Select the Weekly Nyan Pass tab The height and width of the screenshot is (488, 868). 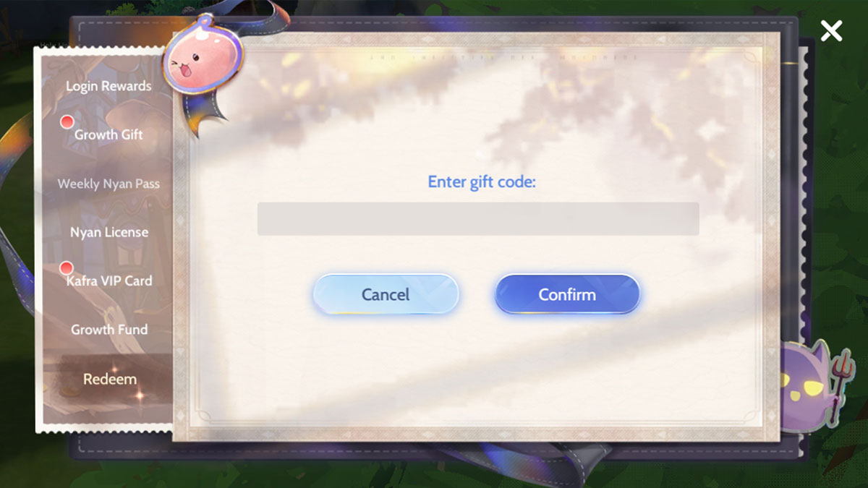[109, 184]
